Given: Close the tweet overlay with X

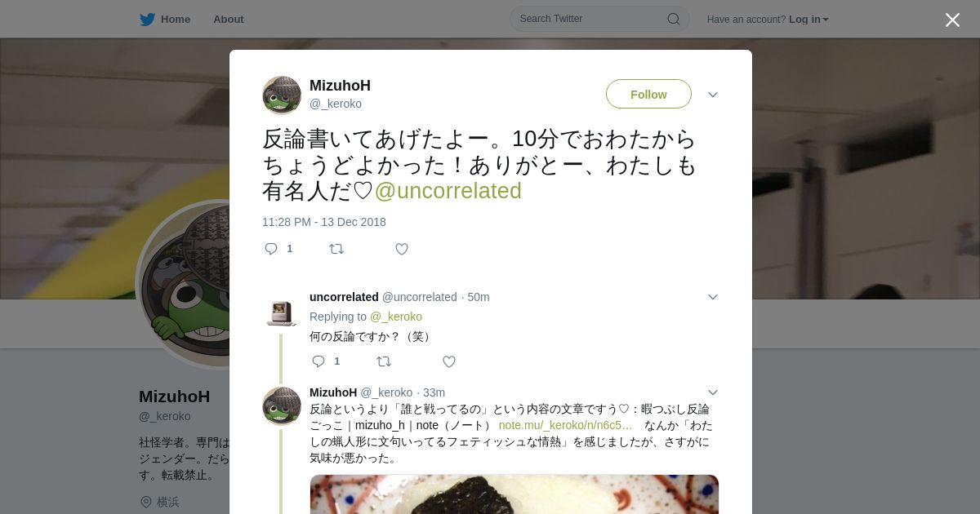Looking at the screenshot, I should pyautogui.click(x=952, y=20).
